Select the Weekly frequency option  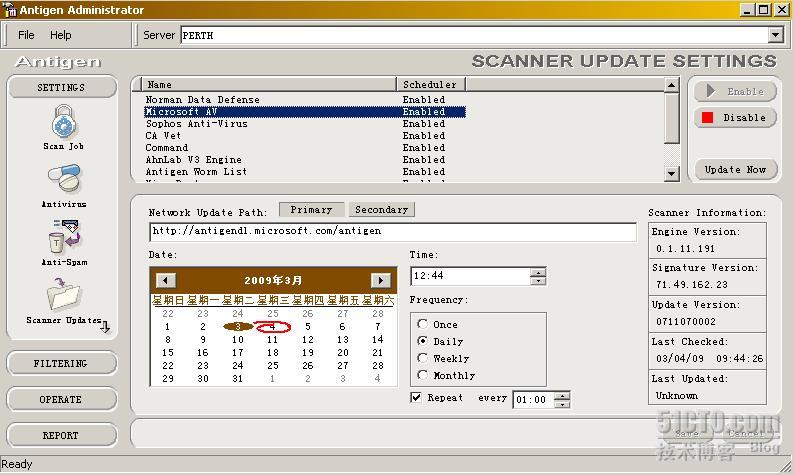pyautogui.click(x=422, y=358)
